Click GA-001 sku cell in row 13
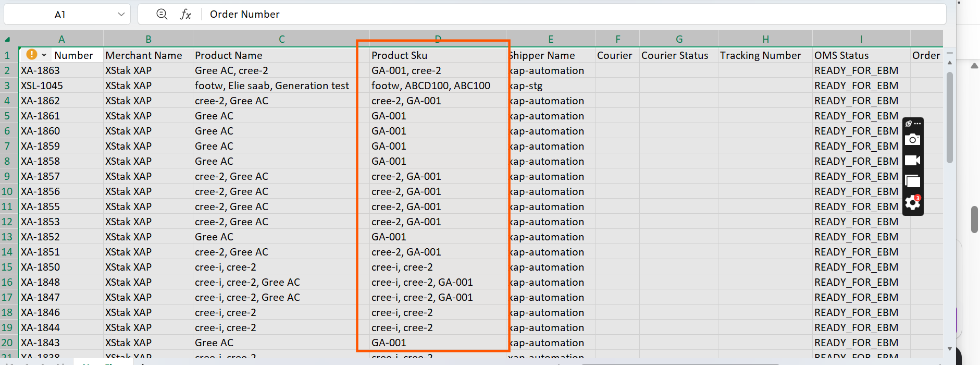 (x=438, y=237)
